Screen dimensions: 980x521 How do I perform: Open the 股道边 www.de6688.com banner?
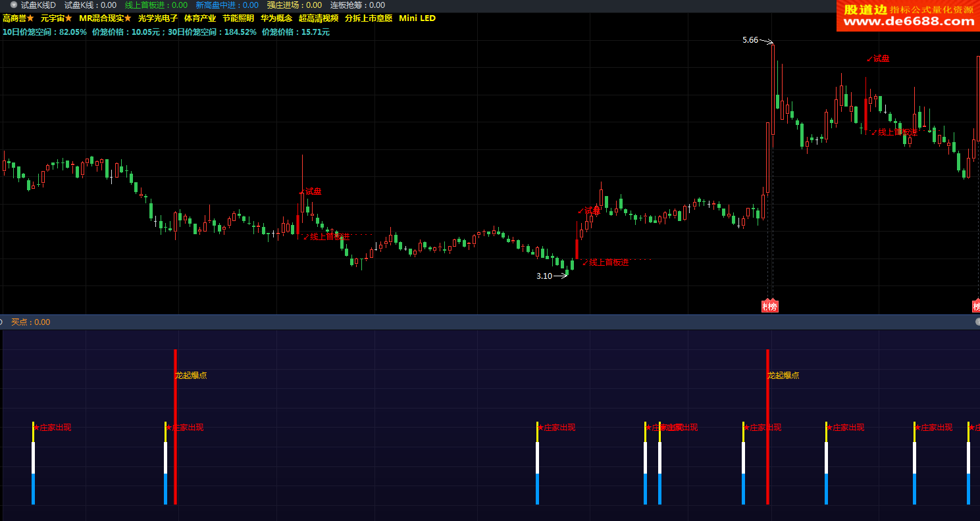(908, 16)
